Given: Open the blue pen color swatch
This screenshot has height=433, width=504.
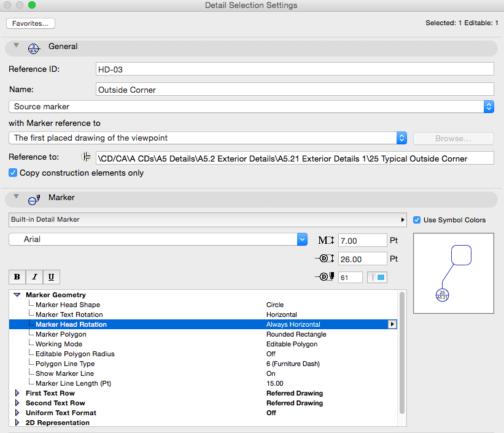Looking at the screenshot, I should 377,277.
